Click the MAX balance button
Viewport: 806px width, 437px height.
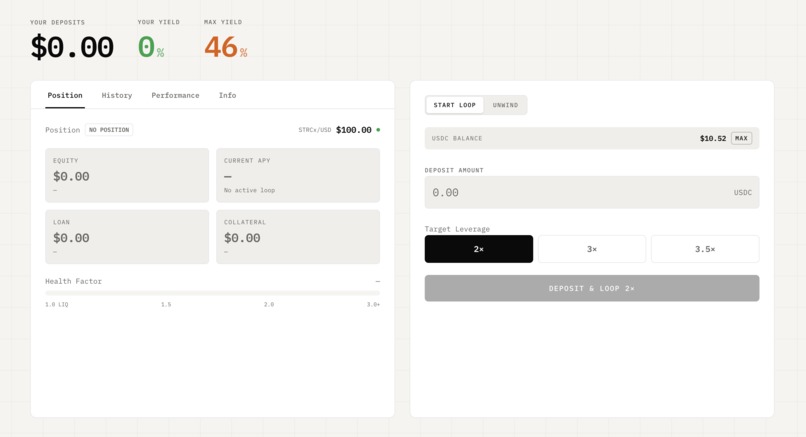[x=741, y=138]
